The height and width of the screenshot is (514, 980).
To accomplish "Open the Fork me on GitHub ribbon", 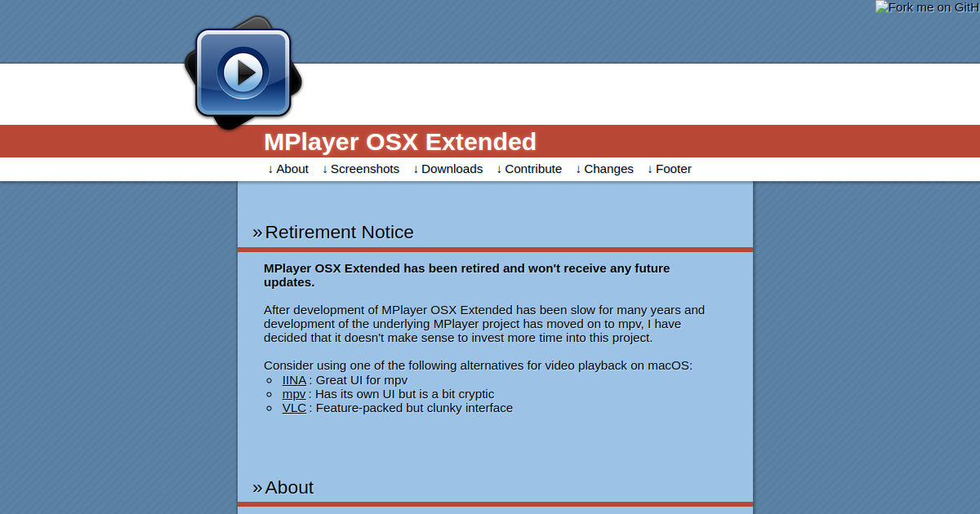I will tap(928, 7).
